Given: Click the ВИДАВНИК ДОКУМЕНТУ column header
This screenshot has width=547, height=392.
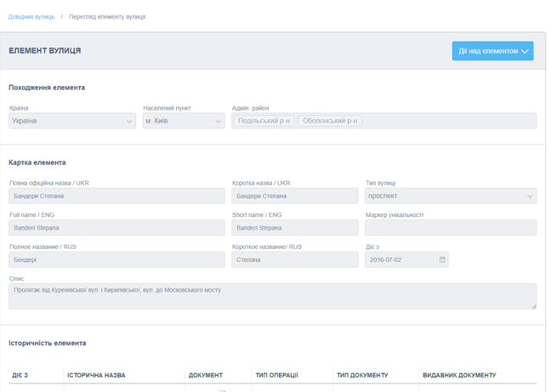Looking at the screenshot, I should (x=459, y=375).
